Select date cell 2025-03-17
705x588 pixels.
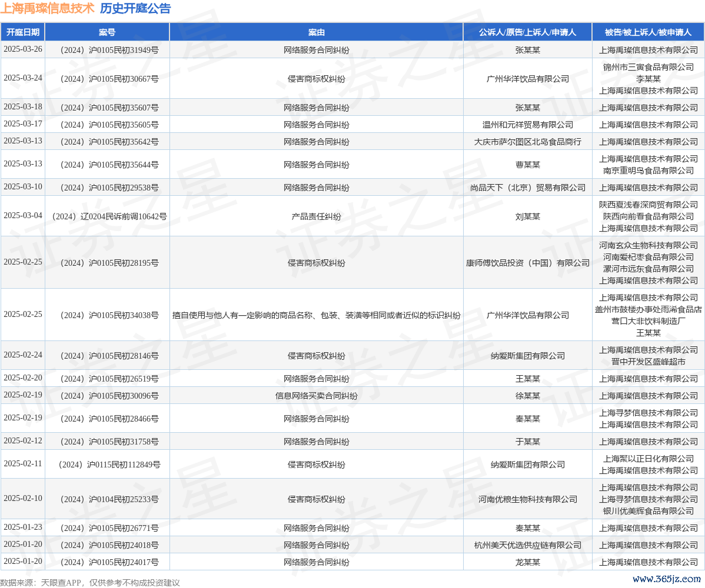pyautogui.click(x=23, y=124)
